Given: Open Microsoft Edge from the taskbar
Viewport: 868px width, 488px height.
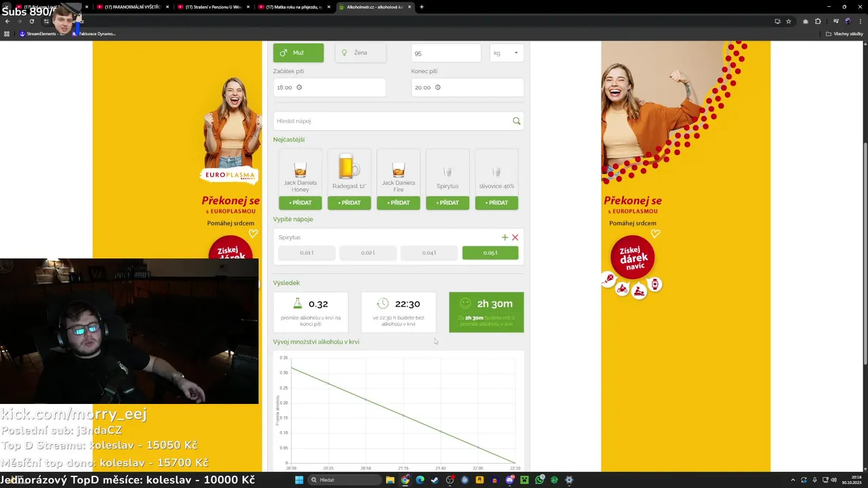Looking at the screenshot, I should pos(420,480).
